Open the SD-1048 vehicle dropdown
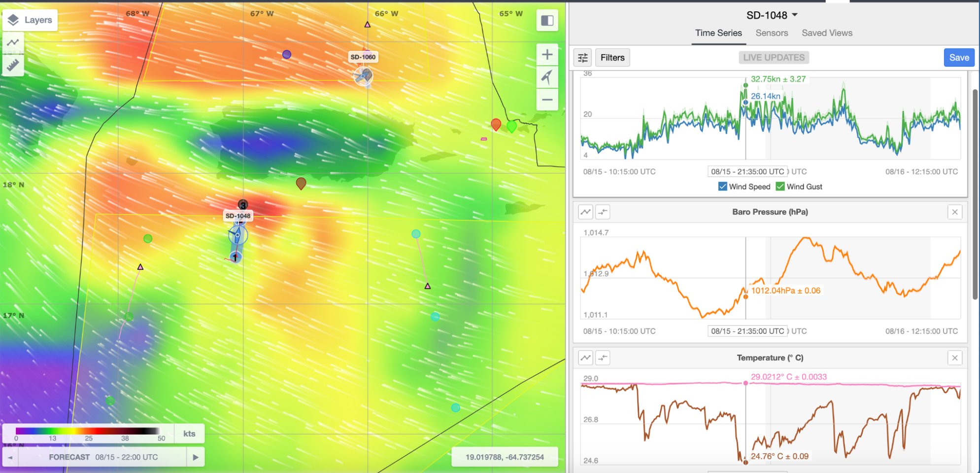980x473 pixels. coord(772,15)
